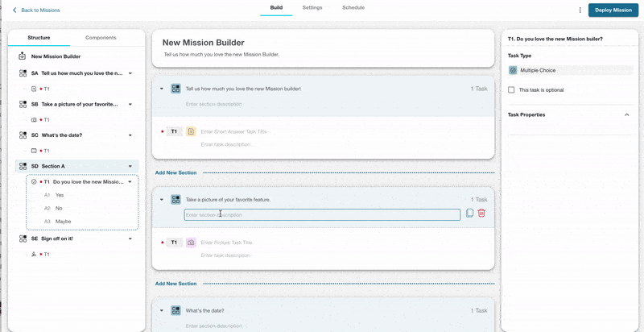
Task: Switch to the Build tab
Action: click(x=276, y=8)
